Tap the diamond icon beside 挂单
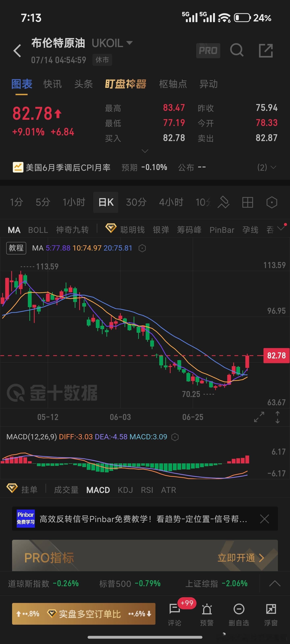 [x=12, y=488]
